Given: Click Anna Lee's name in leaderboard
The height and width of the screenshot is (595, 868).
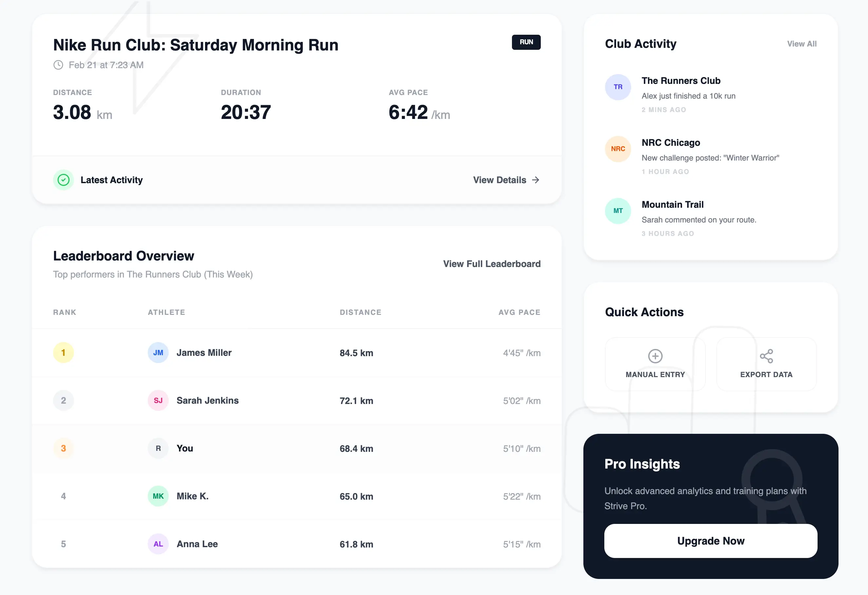Looking at the screenshot, I should 197,544.
